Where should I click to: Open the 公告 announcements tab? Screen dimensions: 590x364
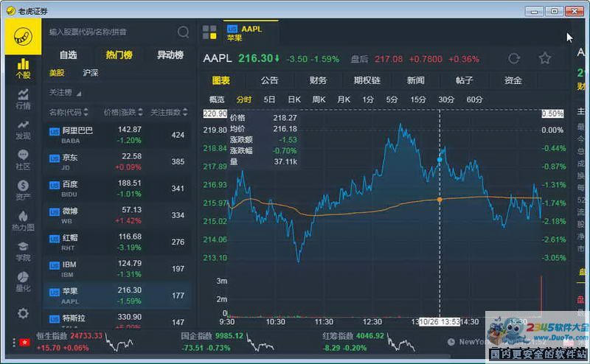tap(269, 80)
